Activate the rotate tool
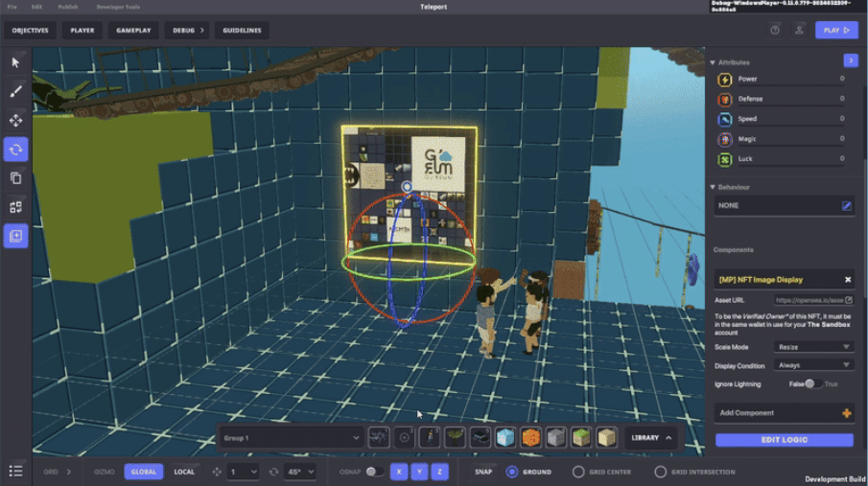Viewport: 868px width, 486px height. [x=15, y=150]
